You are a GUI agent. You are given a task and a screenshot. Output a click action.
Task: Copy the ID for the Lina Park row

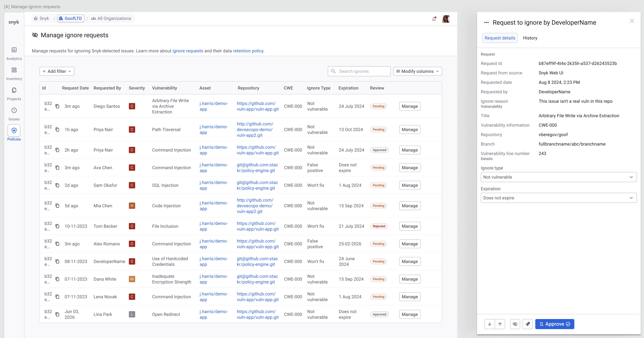coord(57,314)
